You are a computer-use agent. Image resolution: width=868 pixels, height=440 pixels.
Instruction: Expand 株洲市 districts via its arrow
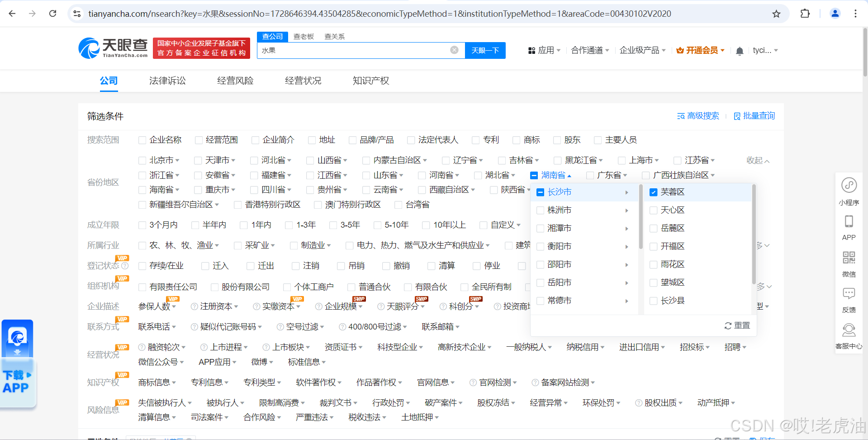(626, 210)
